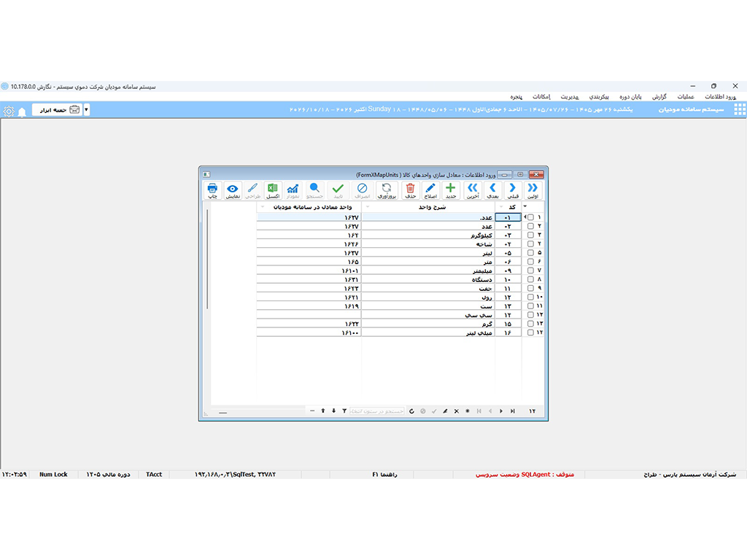Viewport: 747px width, 560px height.
Task: Add a record with the New (جدید) icon
Action: [451, 190]
